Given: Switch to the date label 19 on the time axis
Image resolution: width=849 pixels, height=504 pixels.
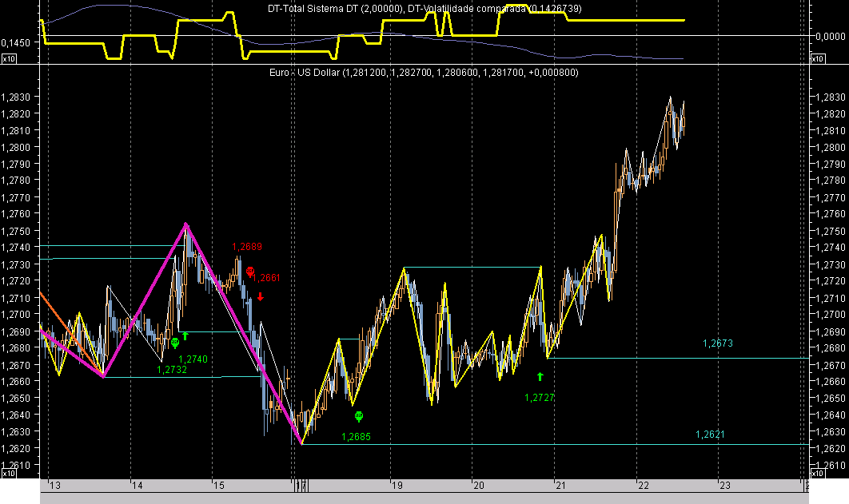Looking at the screenshot, I should click(397, 485).
